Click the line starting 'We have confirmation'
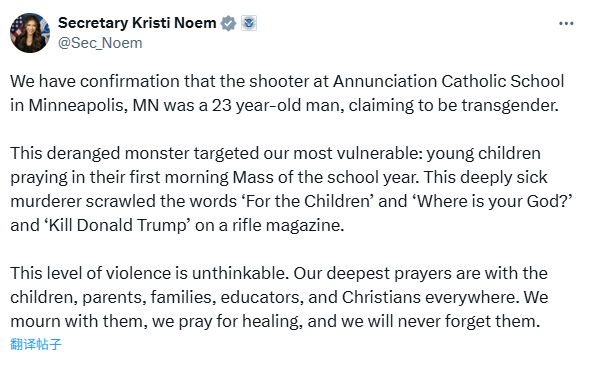Image resolution: width=591 pixels, height=366 pixels. pyautogui.click(x=287, y=81)
